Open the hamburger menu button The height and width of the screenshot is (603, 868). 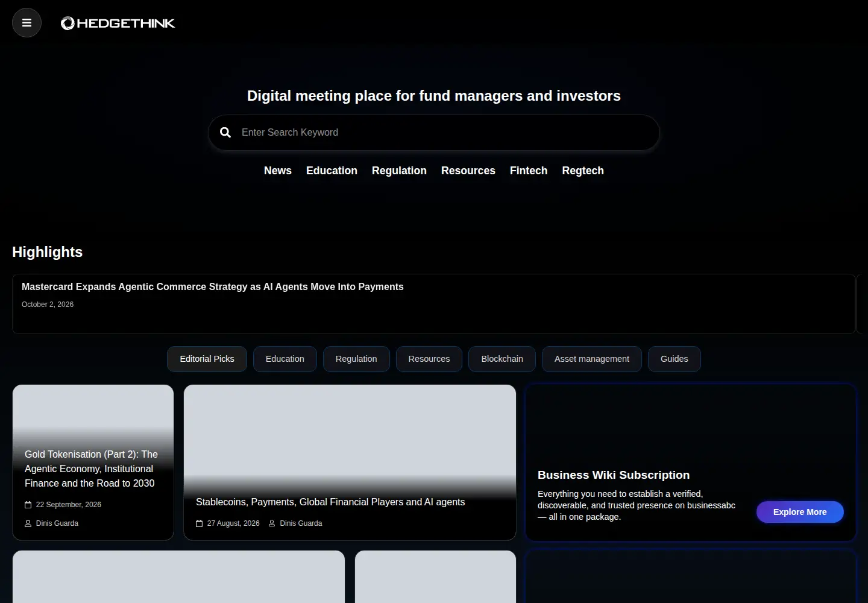[27, 23]
